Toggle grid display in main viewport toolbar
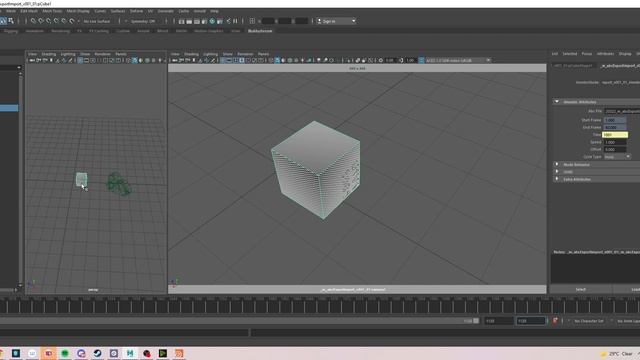 [223, 60]
